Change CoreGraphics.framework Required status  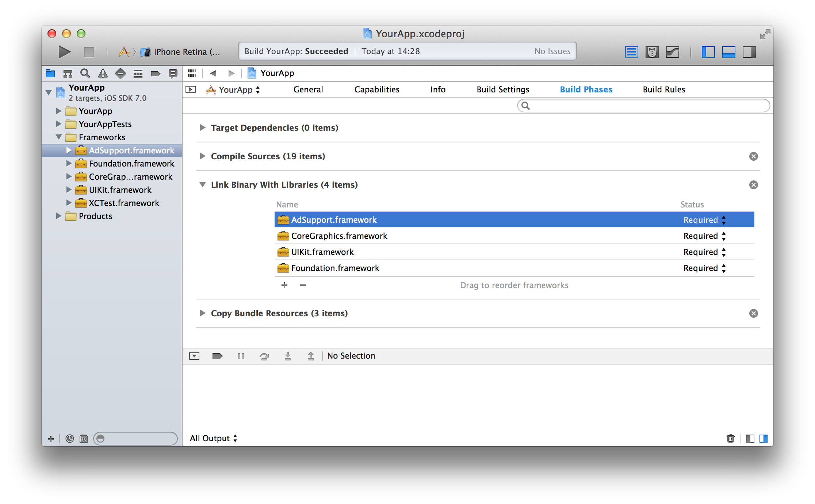click(x=704, y=236)
